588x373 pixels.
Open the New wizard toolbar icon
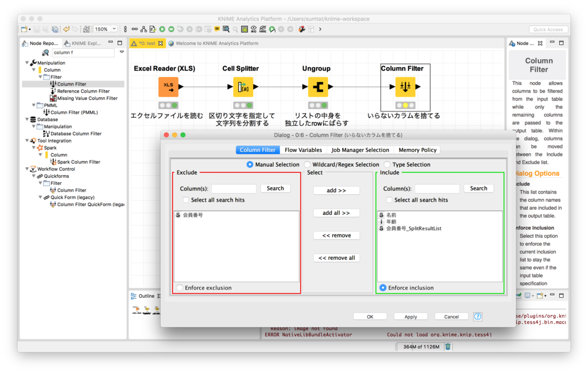[x=24, y=29]
